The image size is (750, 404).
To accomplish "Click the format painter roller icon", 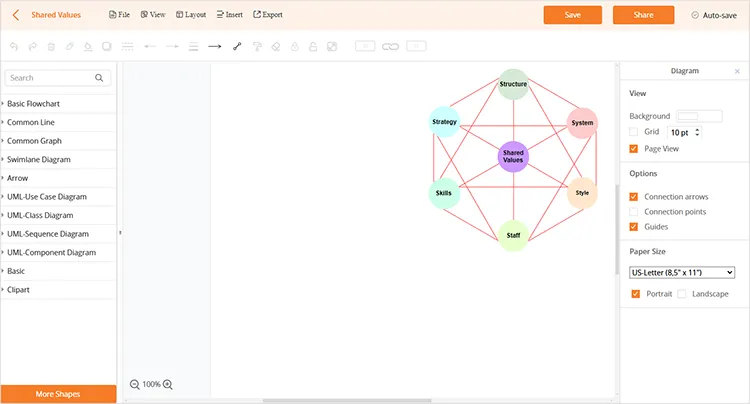I will [x=257, y=46].
